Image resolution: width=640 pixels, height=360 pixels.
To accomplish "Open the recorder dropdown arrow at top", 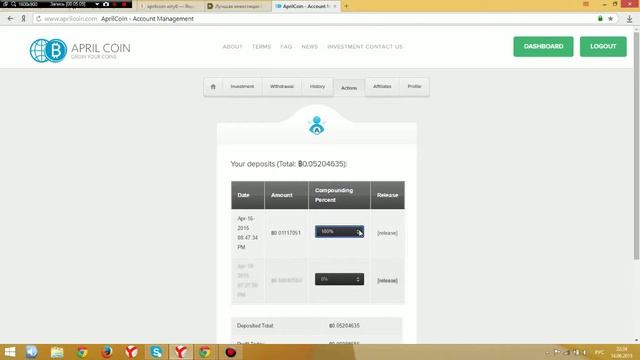I will 97,4.
